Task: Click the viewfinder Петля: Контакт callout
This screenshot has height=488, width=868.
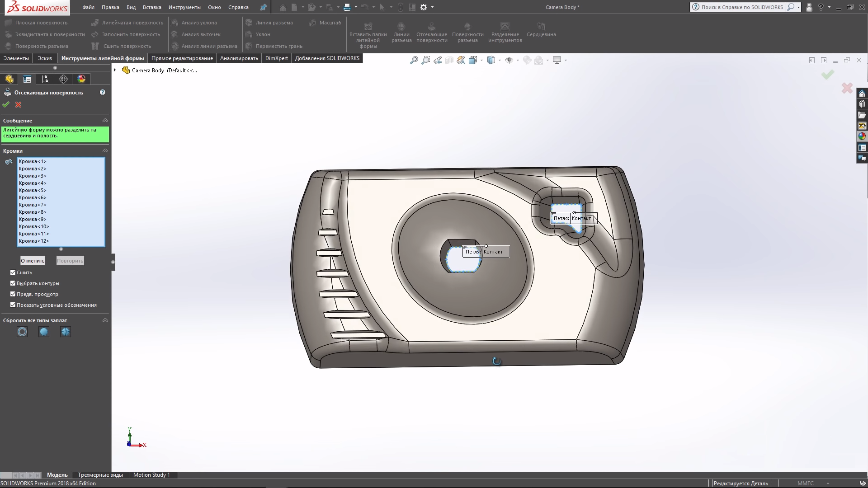Action: tap(574, 218)
